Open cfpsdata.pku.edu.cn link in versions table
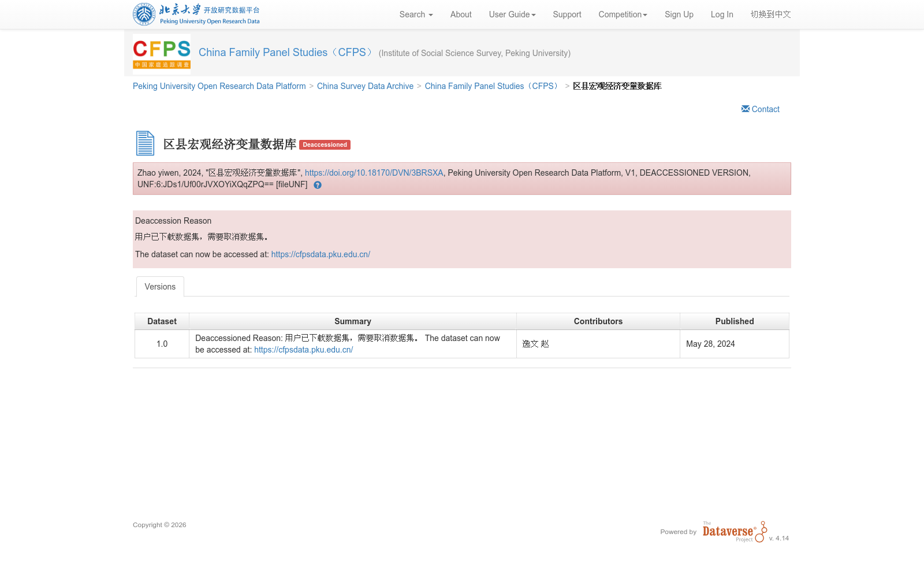 (303, 350)
